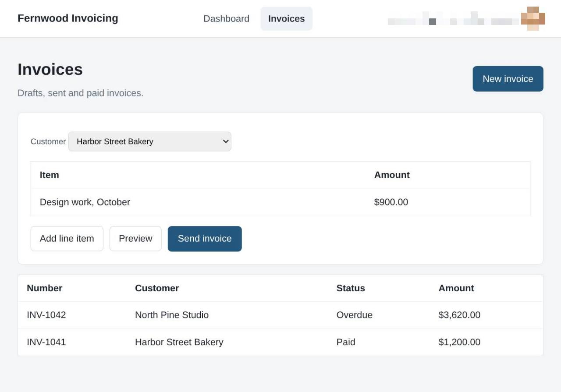Preview the invoice draft

[135, 239]
